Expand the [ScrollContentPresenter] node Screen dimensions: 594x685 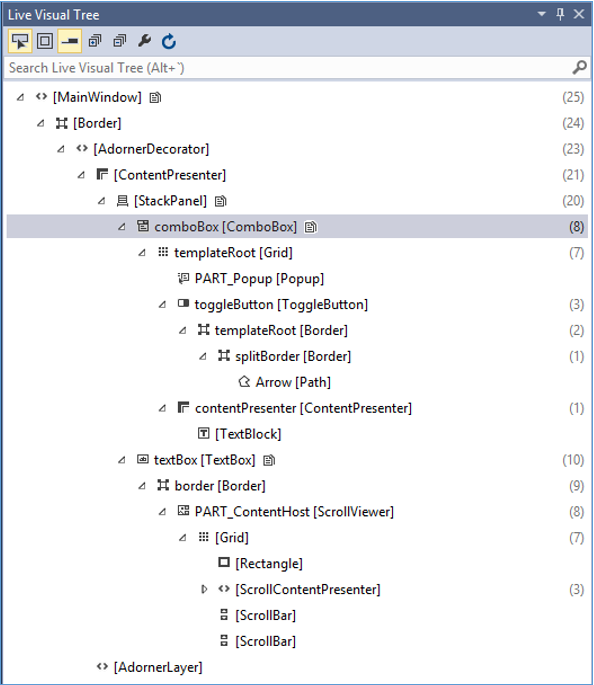click(x=204, y=589)
